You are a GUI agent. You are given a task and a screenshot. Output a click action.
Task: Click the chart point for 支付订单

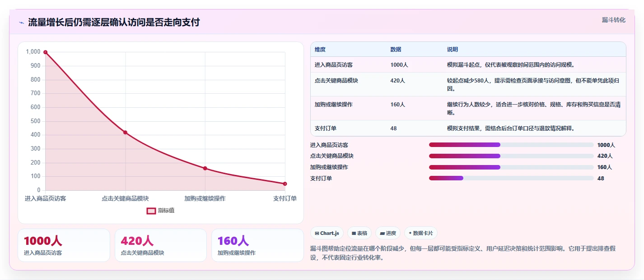(285, 184)
